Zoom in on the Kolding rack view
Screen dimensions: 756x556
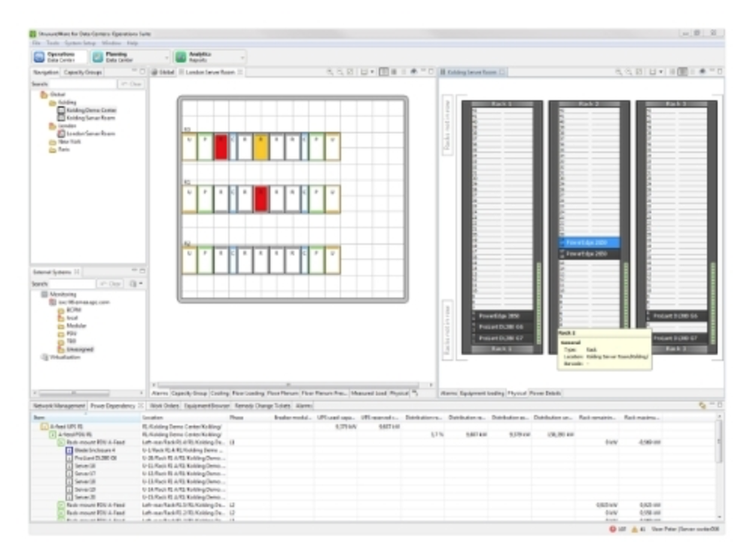619,72
